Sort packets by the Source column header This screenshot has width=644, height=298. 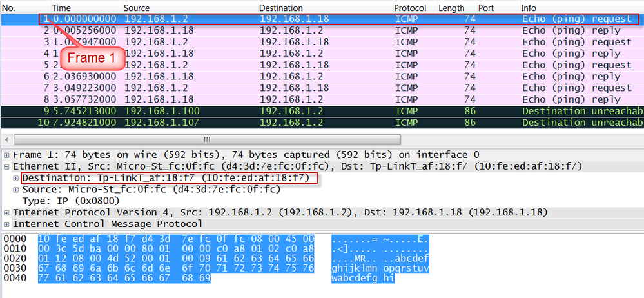[x=190, y=8]
